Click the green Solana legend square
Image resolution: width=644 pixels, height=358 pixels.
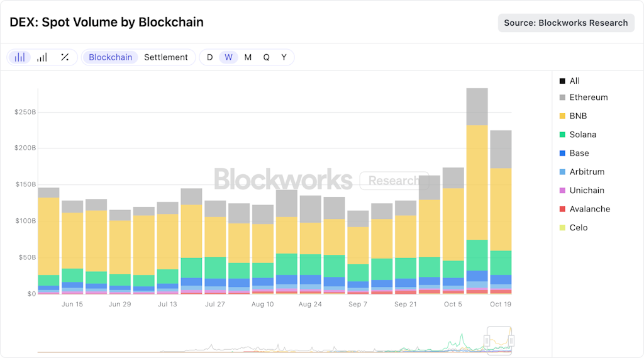(x=562, y=135)
